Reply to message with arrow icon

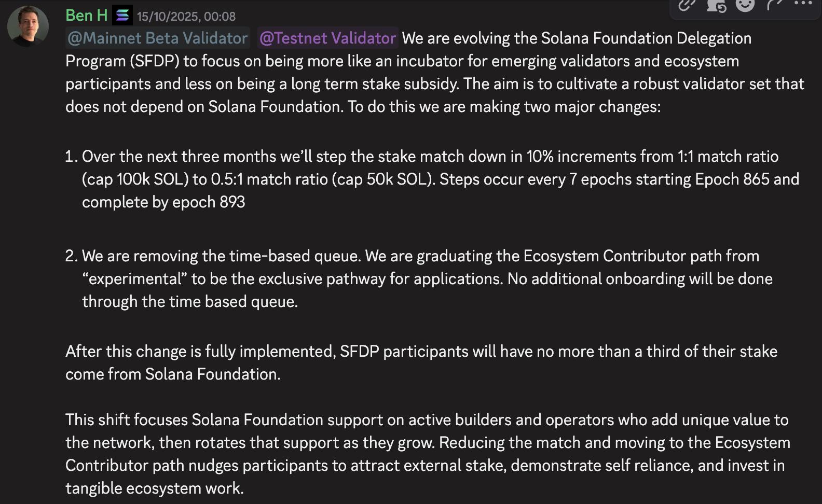click(774, 5)
